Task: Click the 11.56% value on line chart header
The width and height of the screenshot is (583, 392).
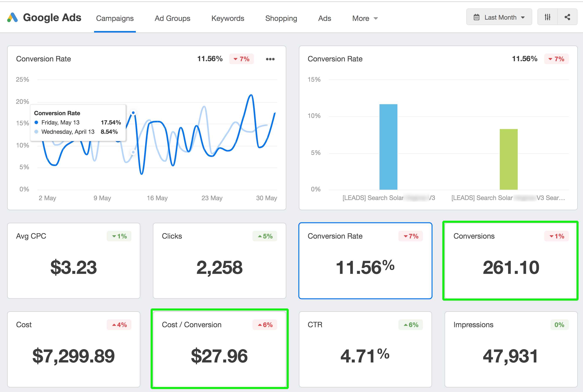Action: point(210,59)
